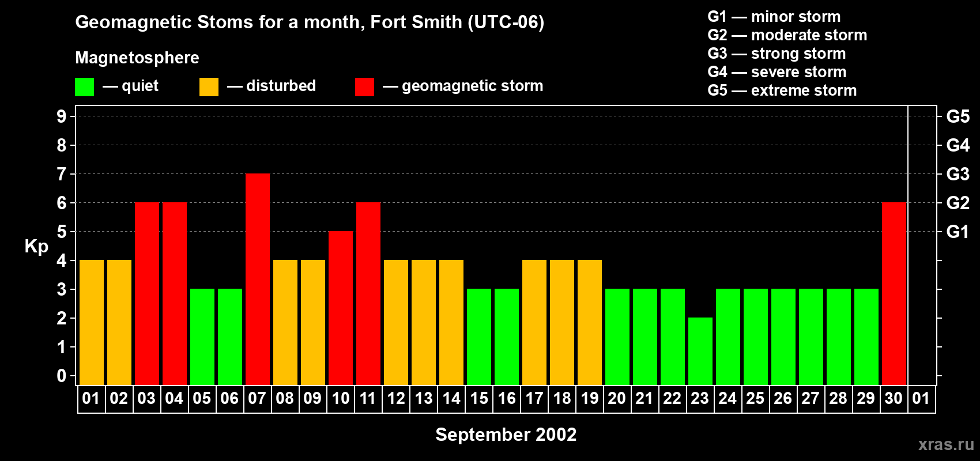
Task: Pick the orange bar for day 19
Action: coord(590,323)
